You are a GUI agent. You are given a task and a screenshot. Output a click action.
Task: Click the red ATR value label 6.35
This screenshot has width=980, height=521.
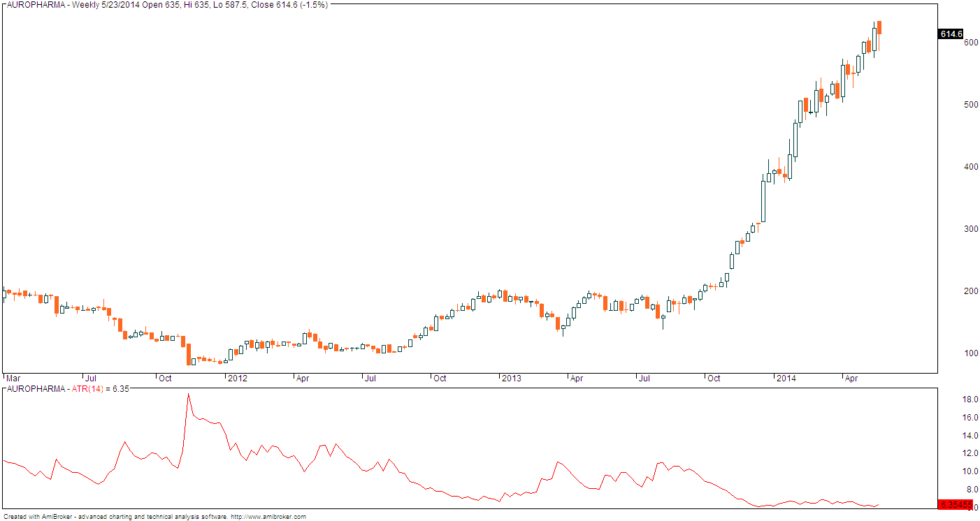pos(951,504)
